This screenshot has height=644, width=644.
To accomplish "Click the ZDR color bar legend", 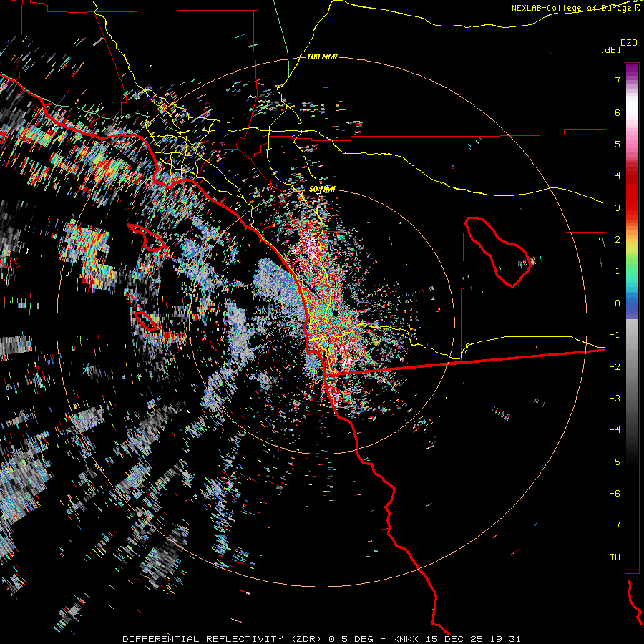I will [632, 318].
